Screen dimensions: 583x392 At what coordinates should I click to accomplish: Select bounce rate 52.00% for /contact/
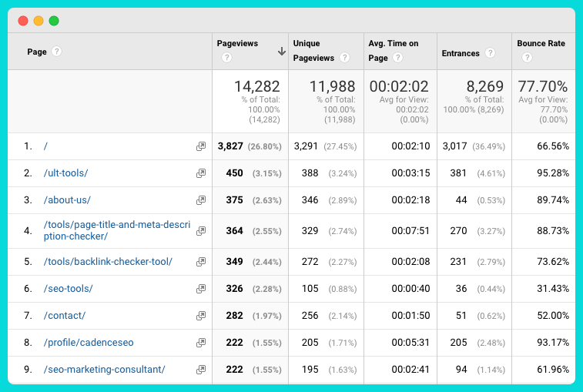(x=553, y=316)
